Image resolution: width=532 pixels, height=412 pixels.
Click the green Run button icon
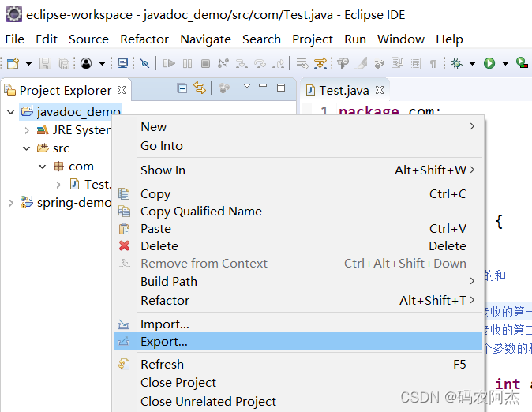[x=489, y=63]
